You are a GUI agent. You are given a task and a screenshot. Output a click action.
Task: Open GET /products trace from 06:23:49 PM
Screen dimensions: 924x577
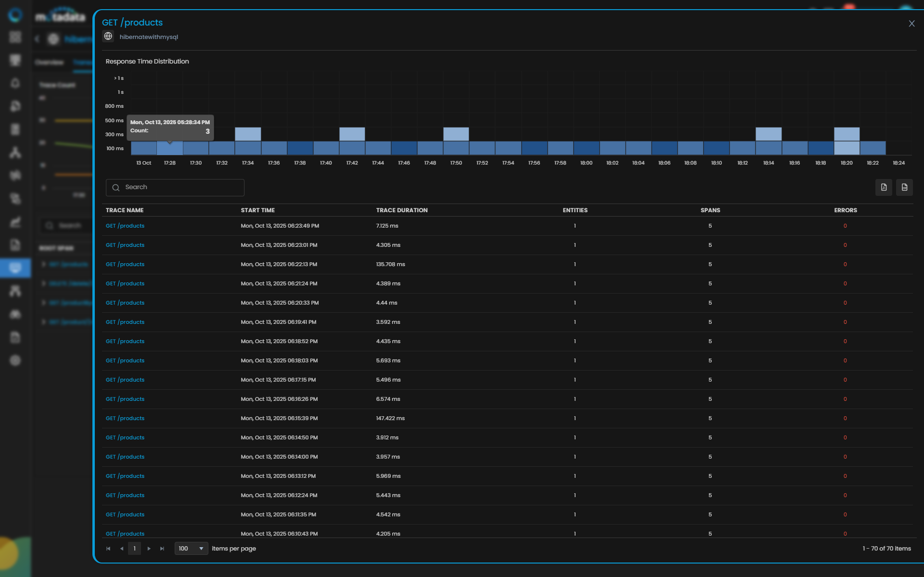[125, 226]
